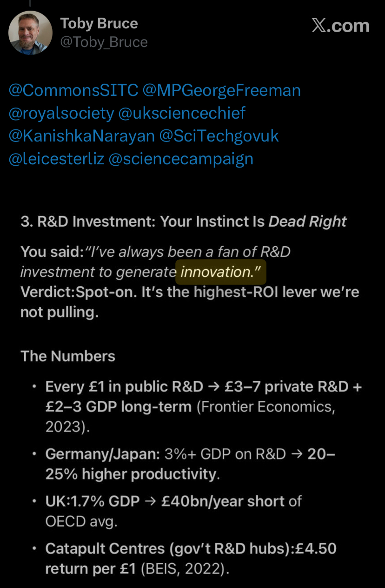
Task: Click the @KanishkaNarayan mention
Action: pyautogui.click(x=81, y=135)
